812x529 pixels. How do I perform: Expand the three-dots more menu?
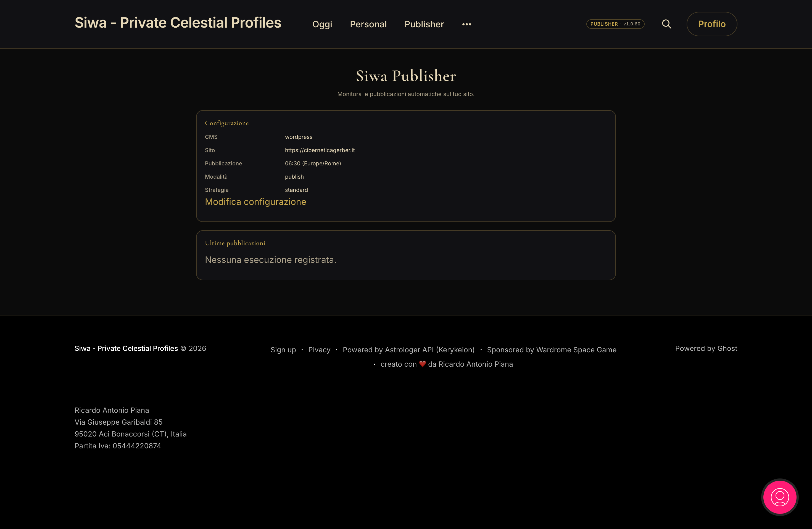pyautogui.click(x=466, y=24)
